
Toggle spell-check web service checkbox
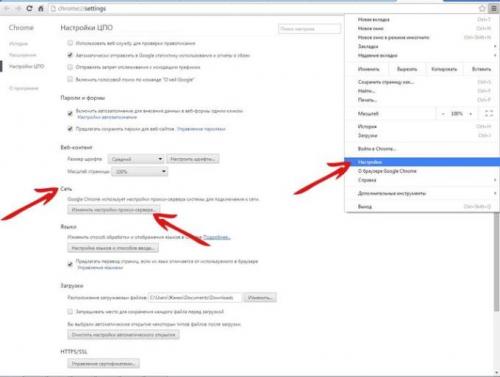70,43
